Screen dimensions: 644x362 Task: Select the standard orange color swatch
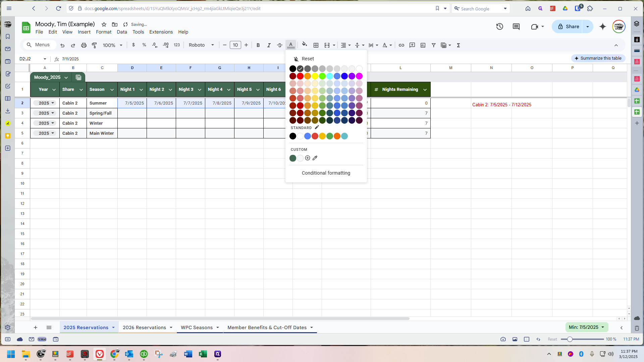pyautogui.click(x=337, y=136)
